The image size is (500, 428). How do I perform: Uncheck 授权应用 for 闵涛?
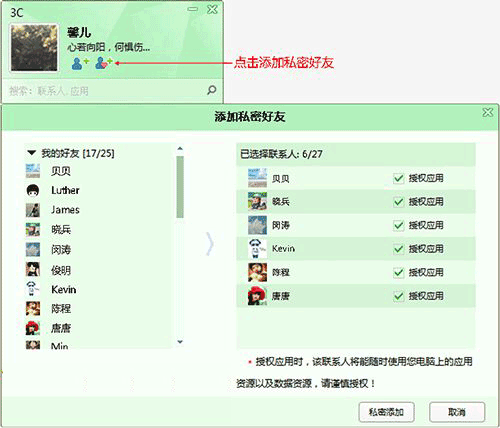click(x=398, y=225)
